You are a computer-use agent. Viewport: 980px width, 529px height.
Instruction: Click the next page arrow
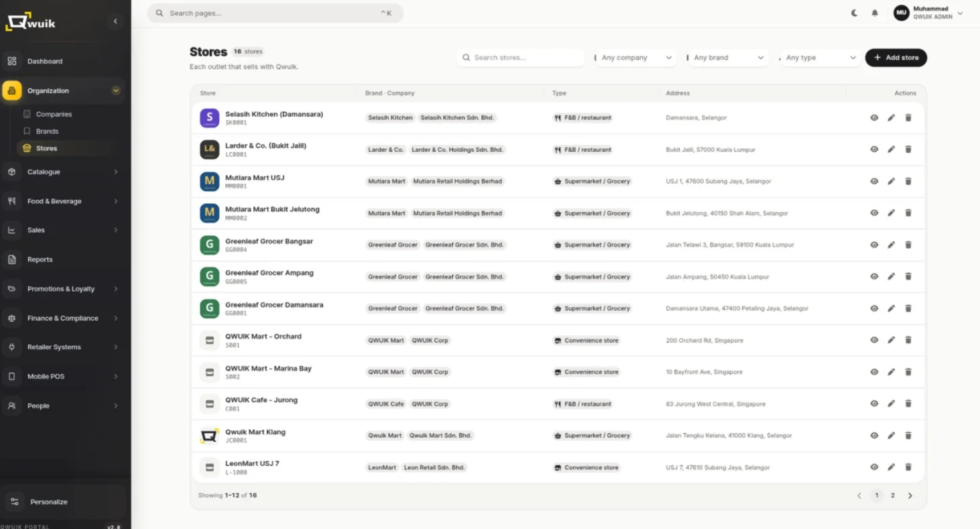[x=910, y=495]
